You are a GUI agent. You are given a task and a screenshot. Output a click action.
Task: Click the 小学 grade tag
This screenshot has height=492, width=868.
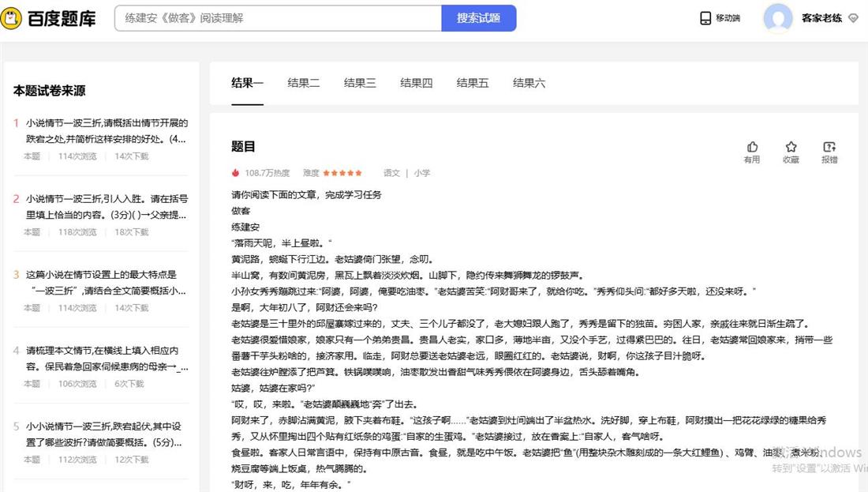click(422, 173)
